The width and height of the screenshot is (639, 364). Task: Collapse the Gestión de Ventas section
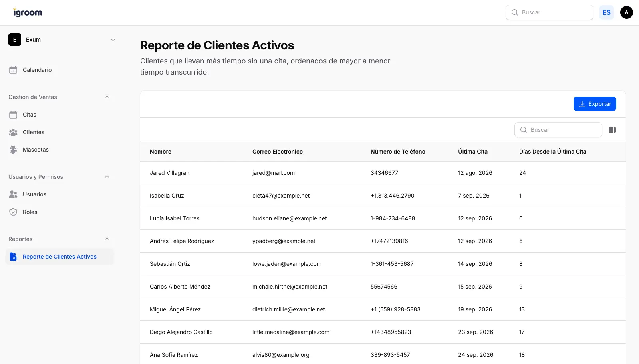(x=107, y=97)
